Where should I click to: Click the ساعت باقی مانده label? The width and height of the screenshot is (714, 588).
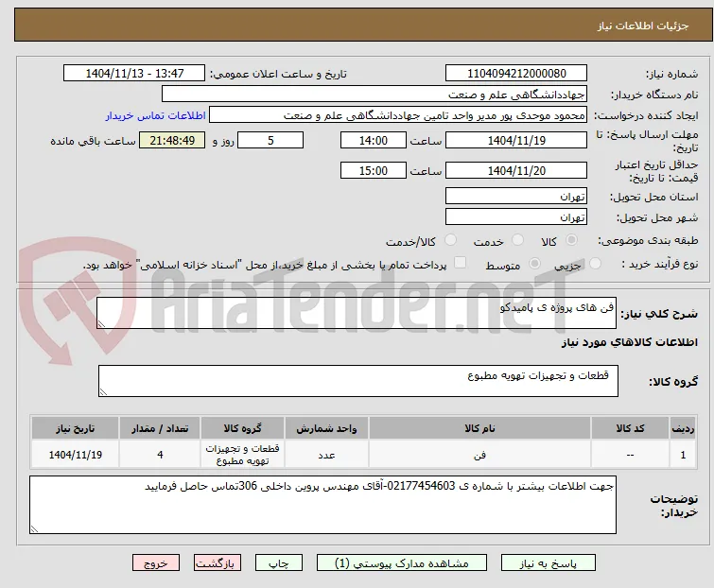coord(94,141)
